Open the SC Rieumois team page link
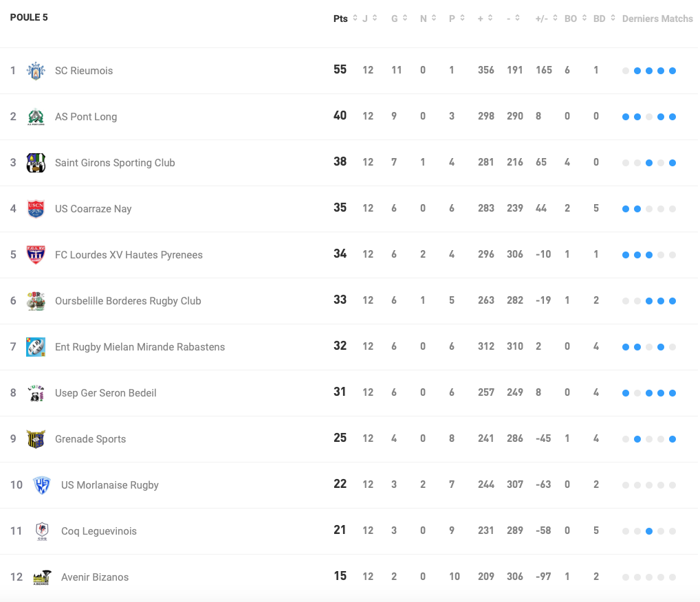 [x=84, y=70]
